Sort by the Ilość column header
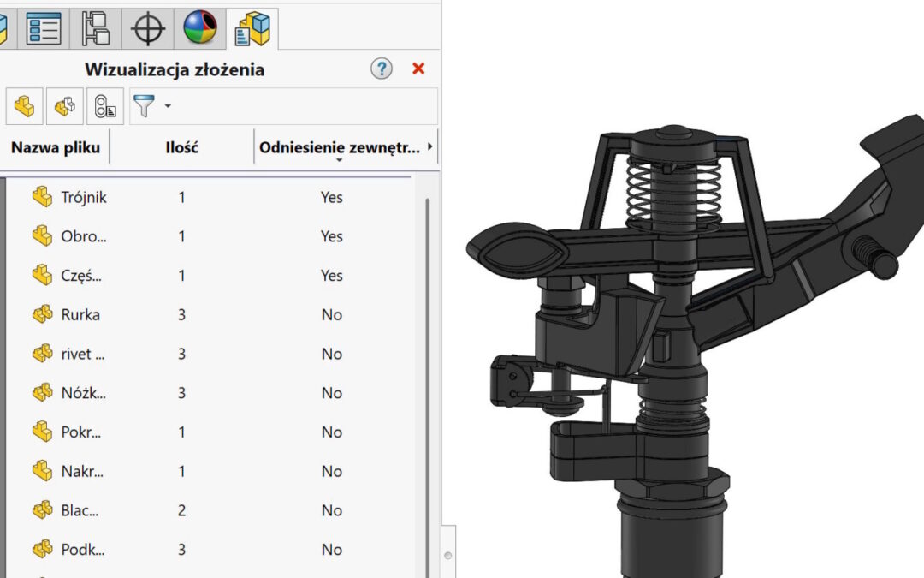 coord(181,147)
